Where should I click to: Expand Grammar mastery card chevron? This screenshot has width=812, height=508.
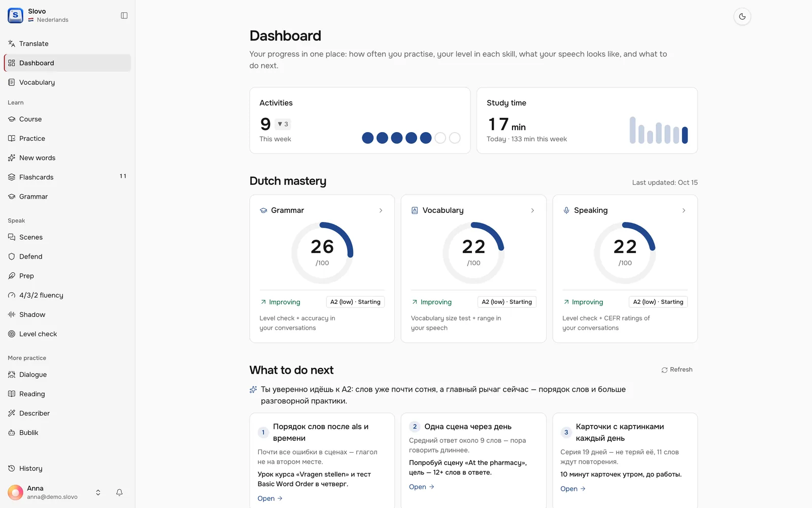pyautogui.click(x=381, y=210)
